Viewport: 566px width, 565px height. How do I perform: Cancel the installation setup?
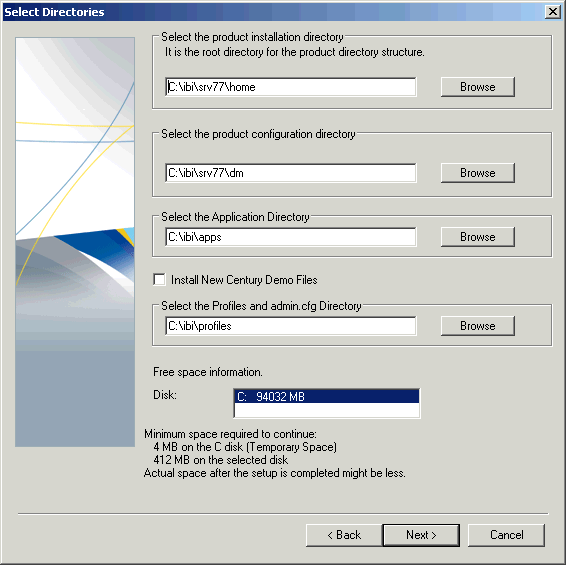[x=506, y=535]
